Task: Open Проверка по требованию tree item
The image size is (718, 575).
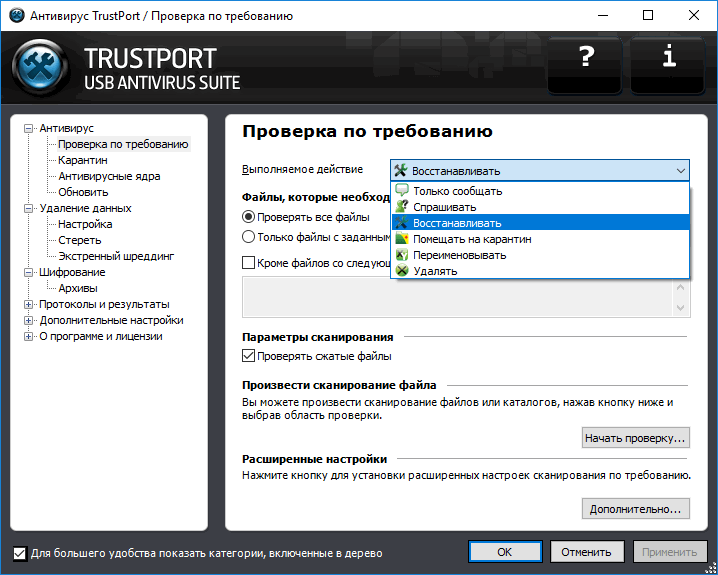Action: pyautogui.click(x=123, y=144)
